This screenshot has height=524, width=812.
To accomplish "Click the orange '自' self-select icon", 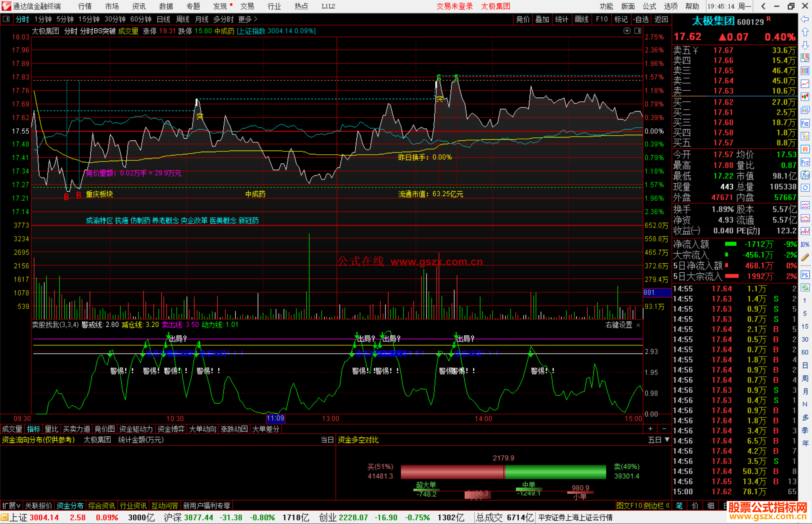I will pyautogui.click(x=805, y=149).
